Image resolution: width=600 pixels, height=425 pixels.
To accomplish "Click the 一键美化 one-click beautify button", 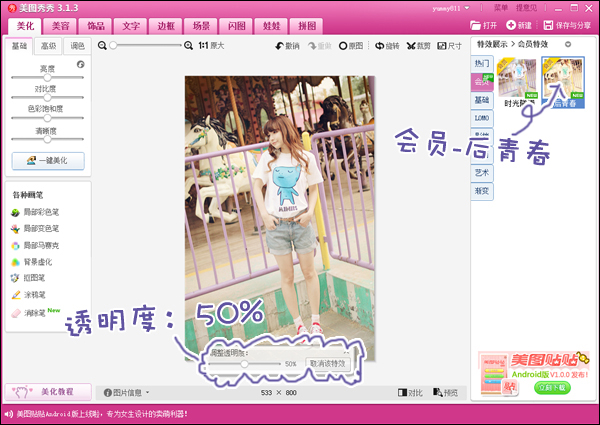I will pos(48,161).
